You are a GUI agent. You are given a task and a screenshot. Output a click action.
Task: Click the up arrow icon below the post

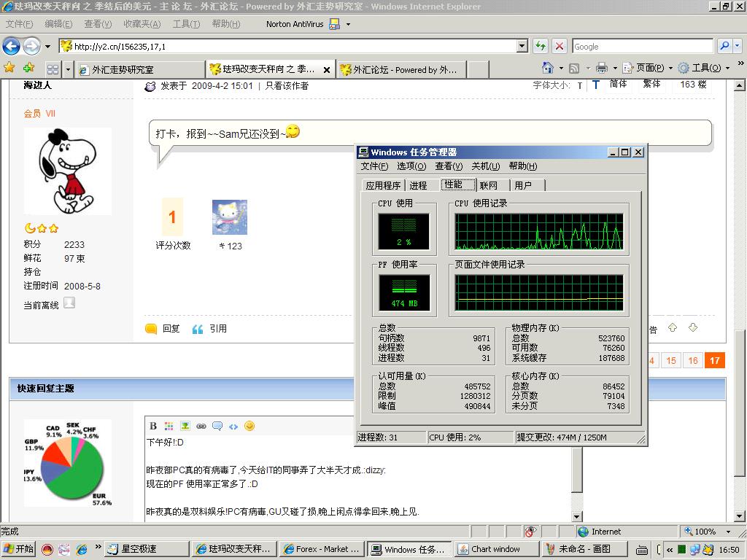tap(673, 327)
